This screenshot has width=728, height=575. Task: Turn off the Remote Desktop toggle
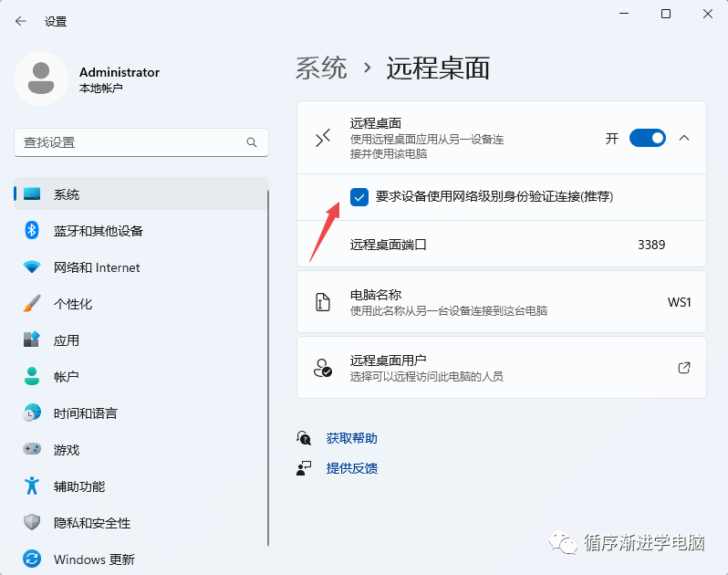point(647,138)
